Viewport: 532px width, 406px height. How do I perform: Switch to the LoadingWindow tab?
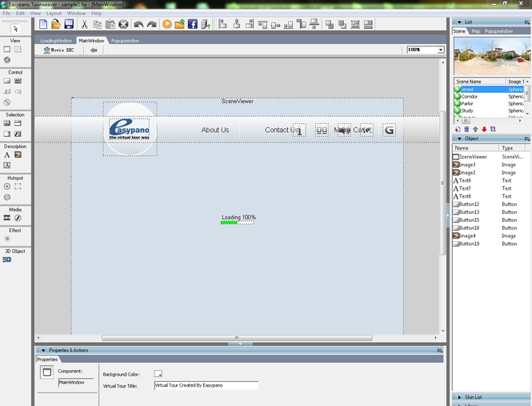[56, 40]
